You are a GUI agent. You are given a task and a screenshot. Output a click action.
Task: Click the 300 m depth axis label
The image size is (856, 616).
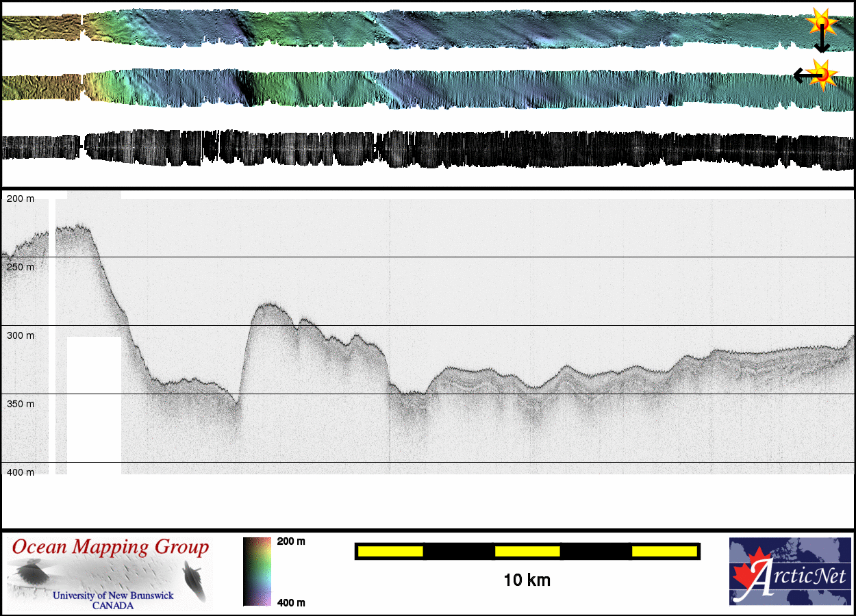click(20, 335)
